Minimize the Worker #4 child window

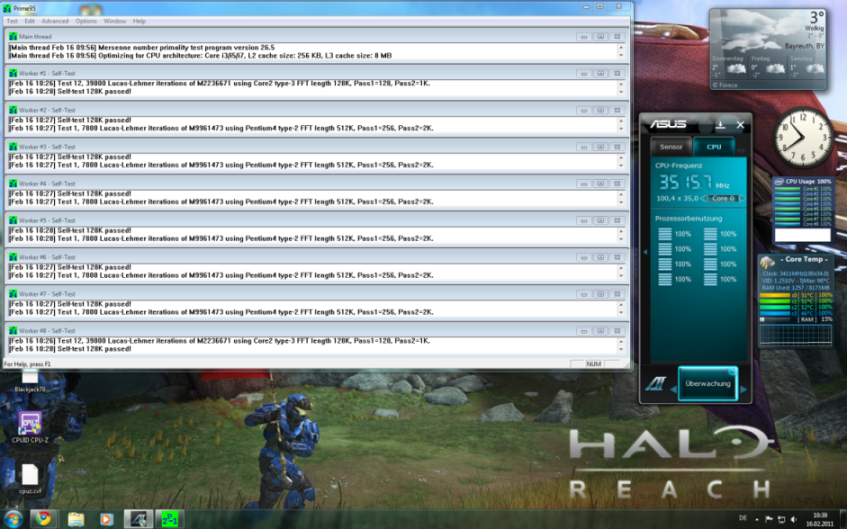(x=583, y=184)
